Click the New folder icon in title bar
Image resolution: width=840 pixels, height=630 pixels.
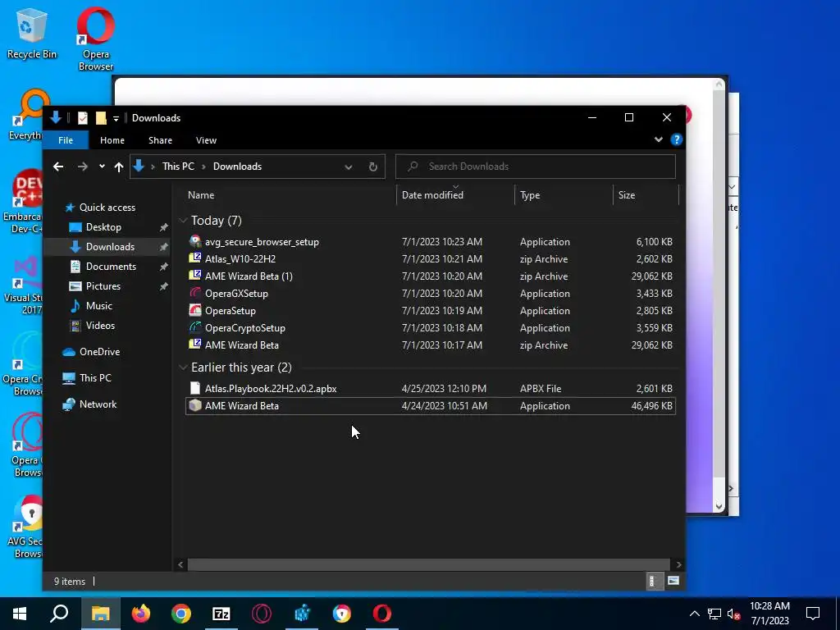101,118
